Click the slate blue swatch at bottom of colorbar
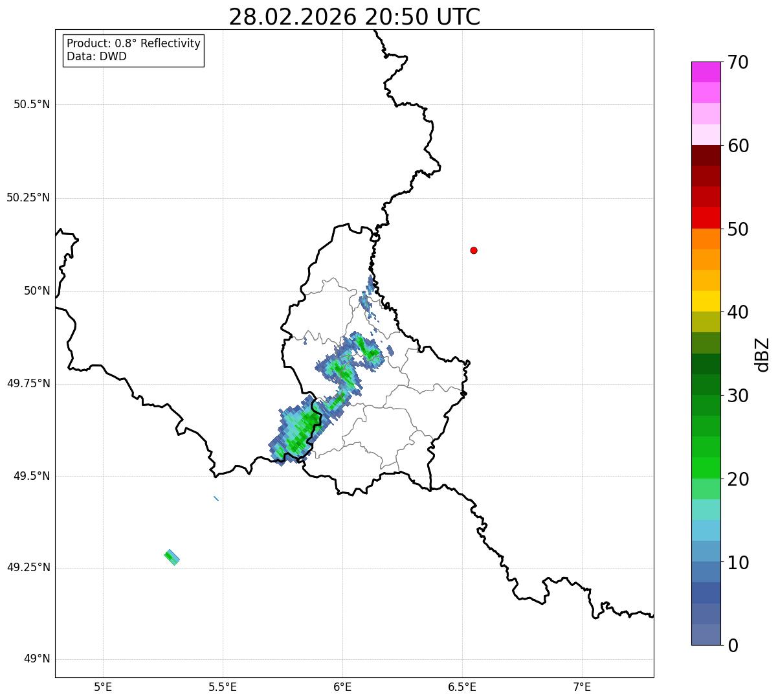 point(706,635)
